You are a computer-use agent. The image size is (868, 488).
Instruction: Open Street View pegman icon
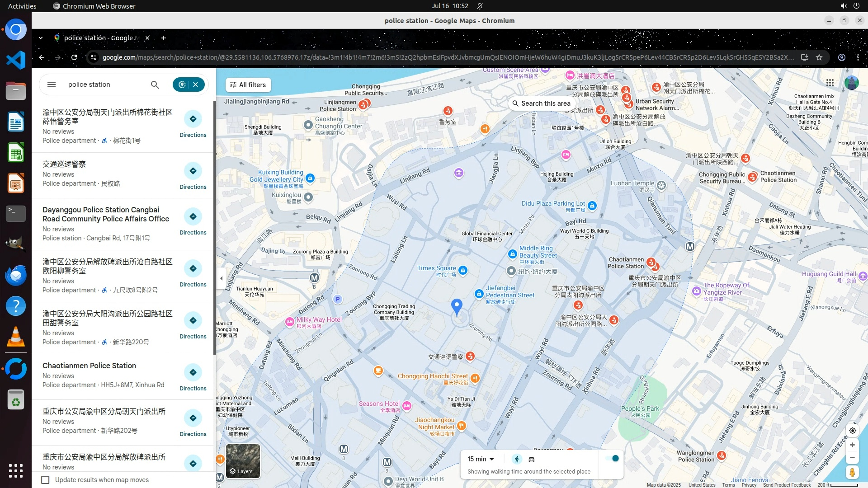click(x=852, y=472)
